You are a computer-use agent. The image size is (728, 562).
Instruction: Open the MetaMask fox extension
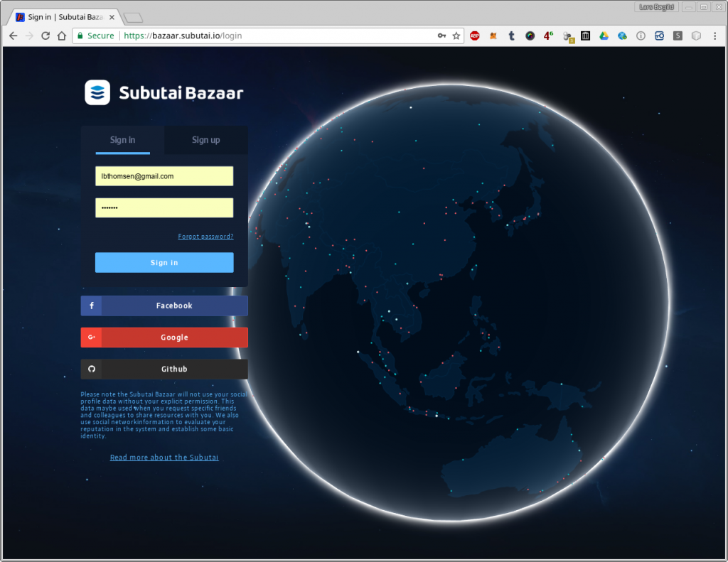[493, 36]
